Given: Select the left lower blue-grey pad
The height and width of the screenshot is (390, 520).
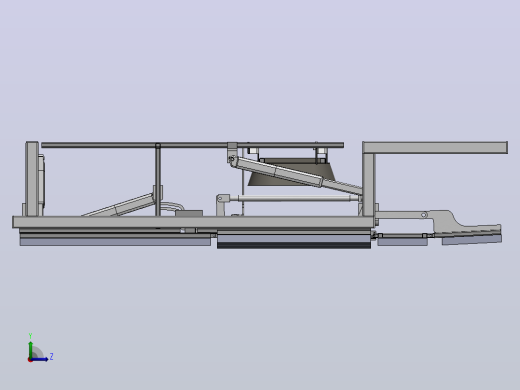Looking at the screenshot, I should pos(115,242).
